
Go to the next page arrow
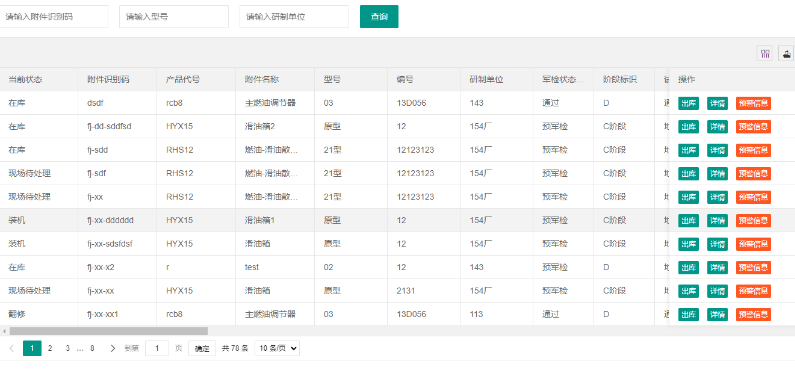point(113,348)
